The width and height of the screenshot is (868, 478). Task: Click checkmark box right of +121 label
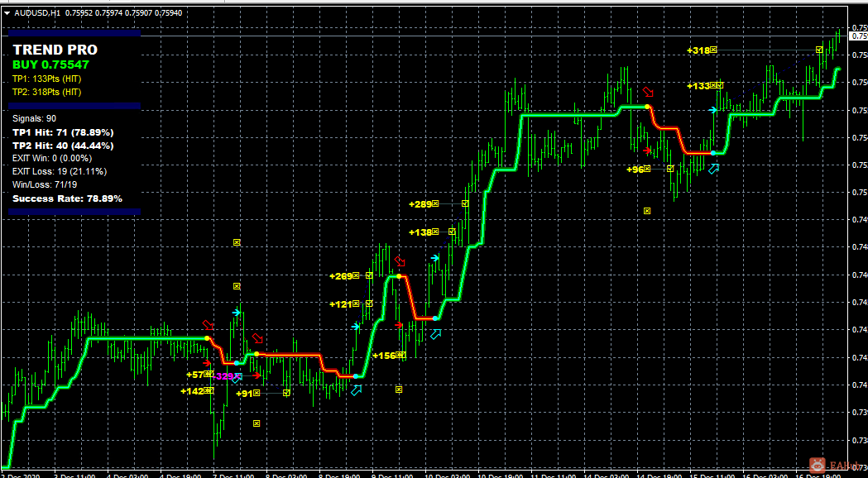click(369, 304)
